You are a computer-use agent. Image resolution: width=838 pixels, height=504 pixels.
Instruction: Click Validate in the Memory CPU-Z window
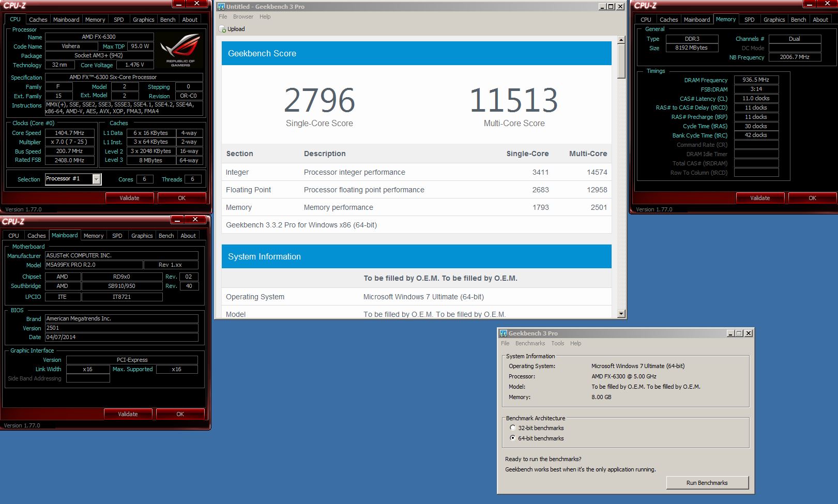[760, 198]
